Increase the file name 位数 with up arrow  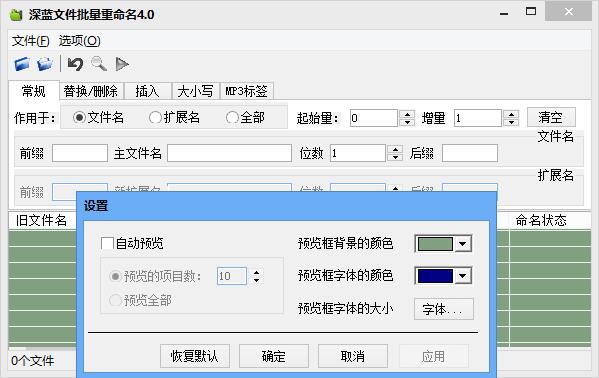point(395,149)
